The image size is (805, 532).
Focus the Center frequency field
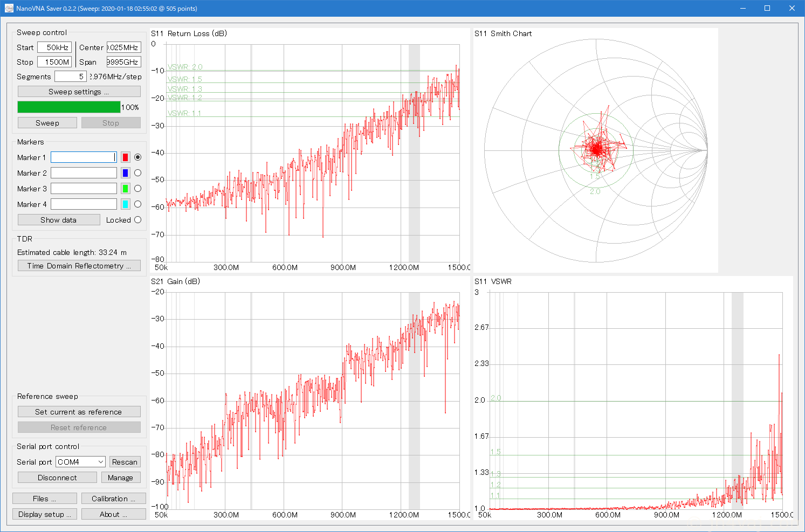coord(124,47)
